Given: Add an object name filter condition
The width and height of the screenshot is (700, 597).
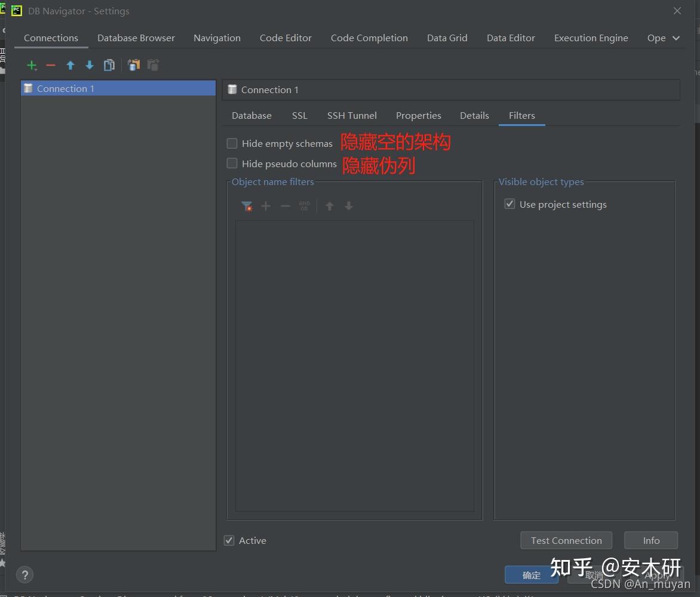Looking at the screenshot, I should click(x=266, y=206).
